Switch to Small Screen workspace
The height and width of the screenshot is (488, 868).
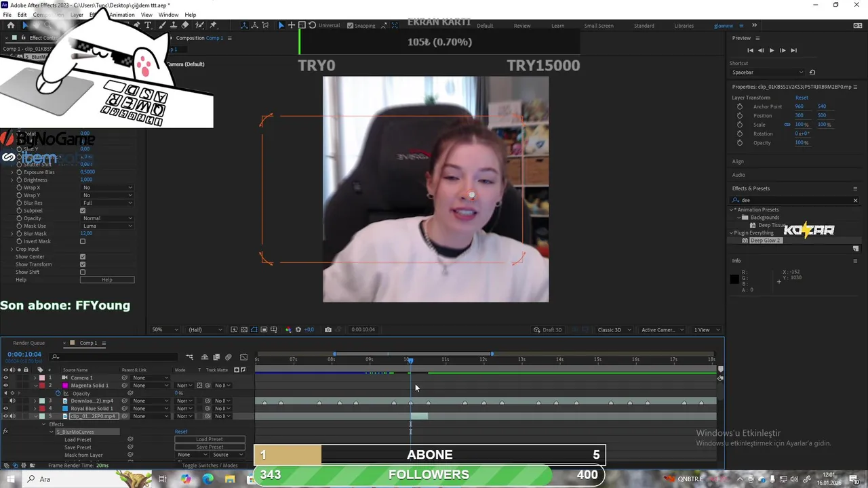(599, 26)
